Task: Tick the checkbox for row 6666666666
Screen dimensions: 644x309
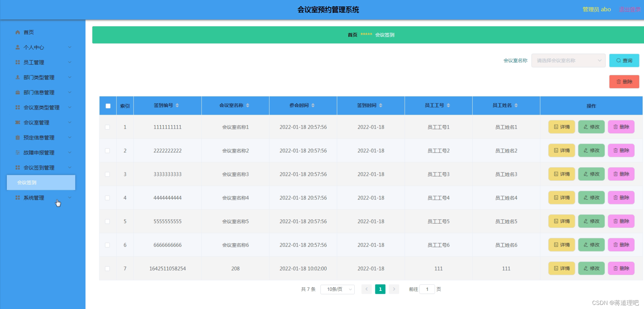Action: coord(108,245)
